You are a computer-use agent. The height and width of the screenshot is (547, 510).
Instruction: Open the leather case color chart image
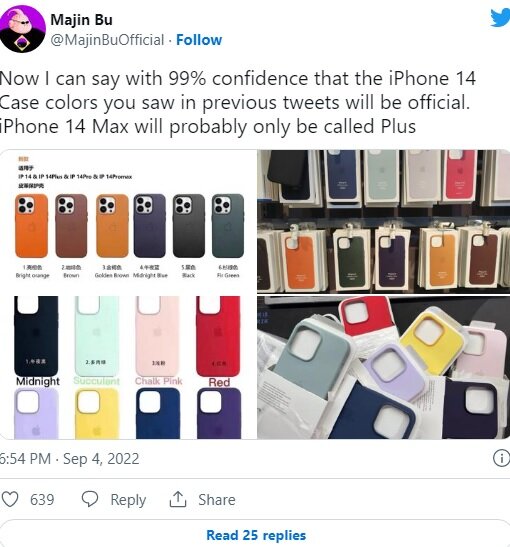click(x=129, y=294)
